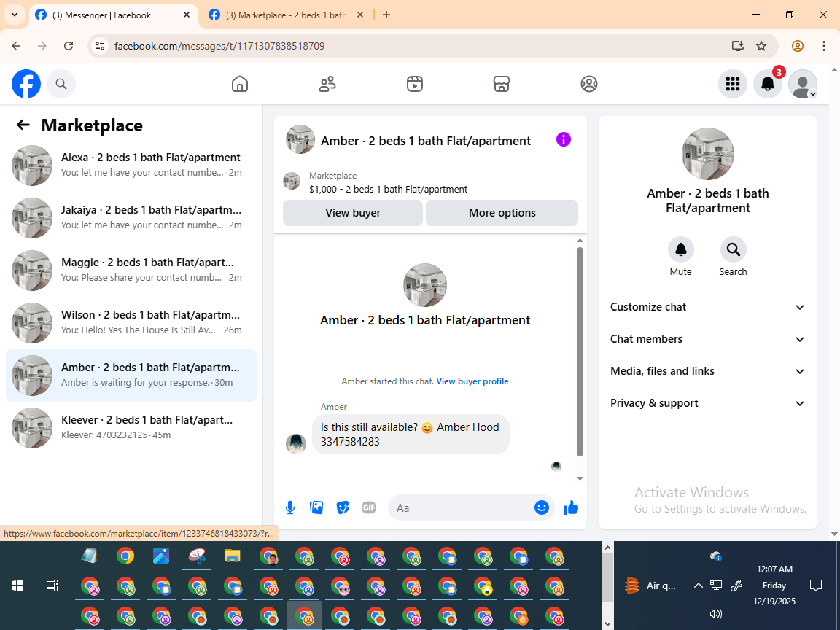
Task: Open the Chrome three-dot menu
Action: [824, 46]
